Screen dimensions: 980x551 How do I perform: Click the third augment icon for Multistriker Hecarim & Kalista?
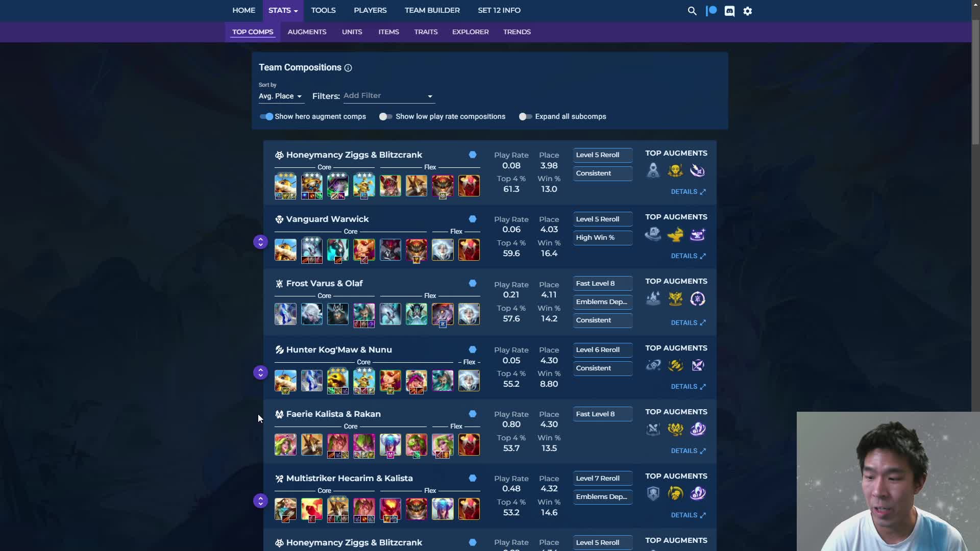click(x=698, y=493)
